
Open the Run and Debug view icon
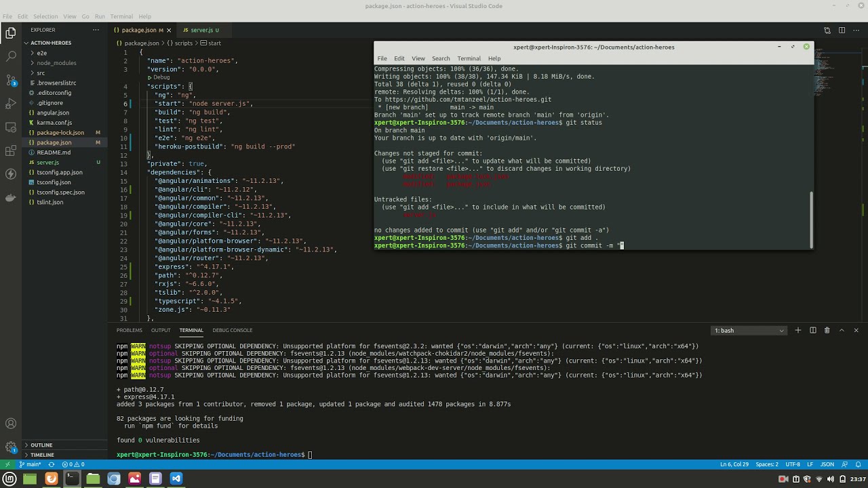tap(10, 104)
